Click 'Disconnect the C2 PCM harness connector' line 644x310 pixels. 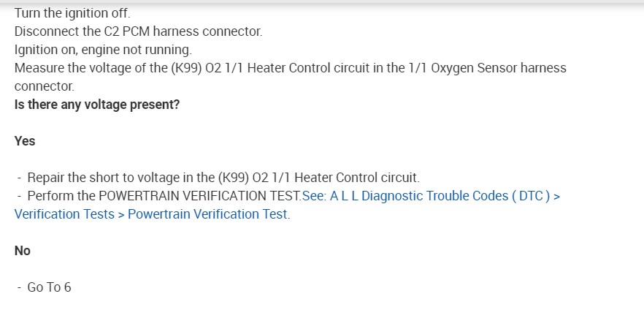[138, 32]
